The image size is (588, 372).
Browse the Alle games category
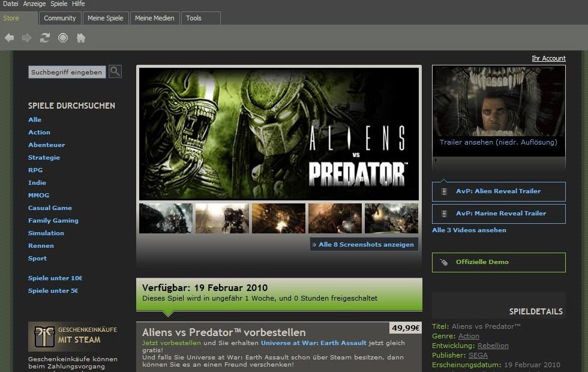pos(35,119)
